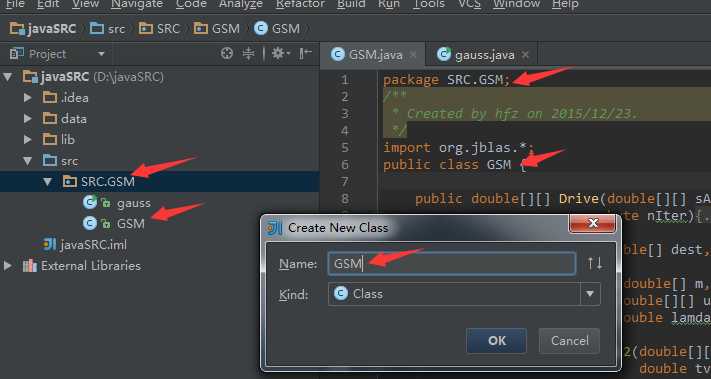Open the Code menu

point(191,4)
